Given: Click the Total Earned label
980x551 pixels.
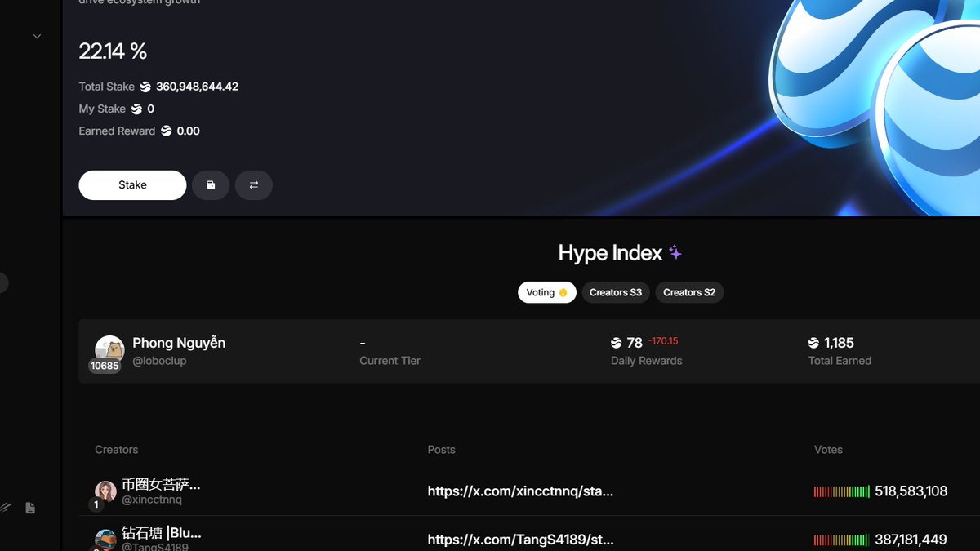Looking at the screenshot, I should pos(840,361).
